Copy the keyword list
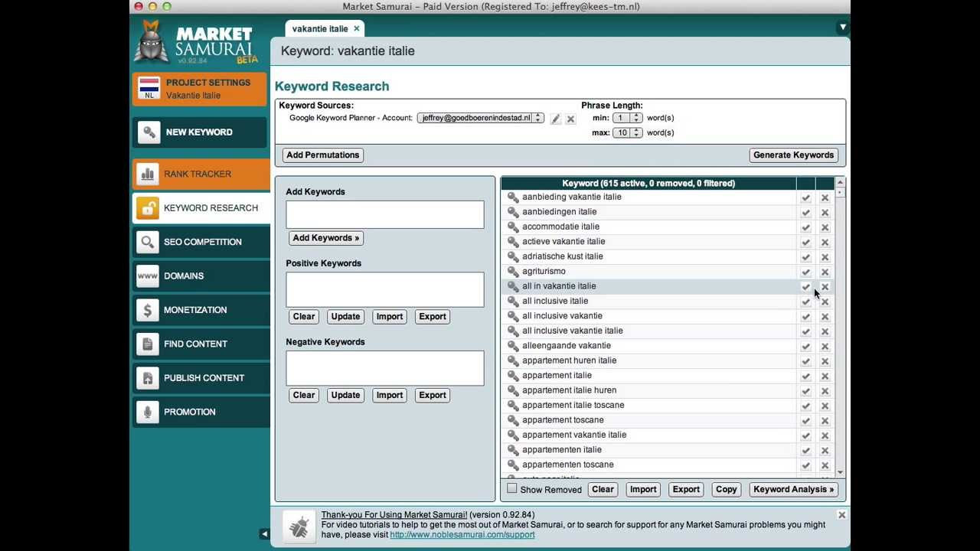The width and height of the screenshot is (980, 551). point(726,490)
